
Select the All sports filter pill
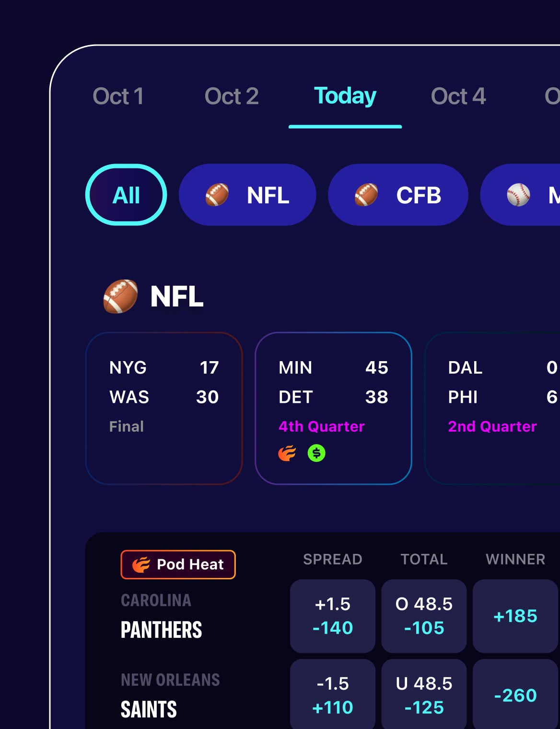125,195
